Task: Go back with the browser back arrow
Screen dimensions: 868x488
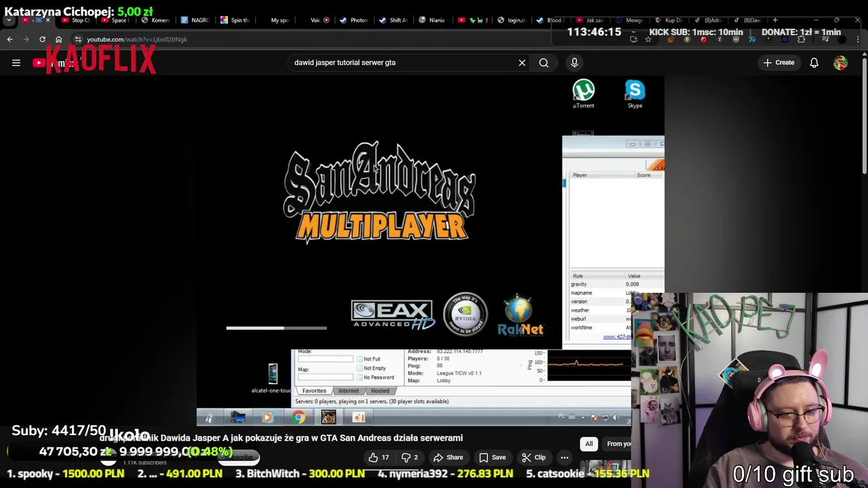Action: 10,39
